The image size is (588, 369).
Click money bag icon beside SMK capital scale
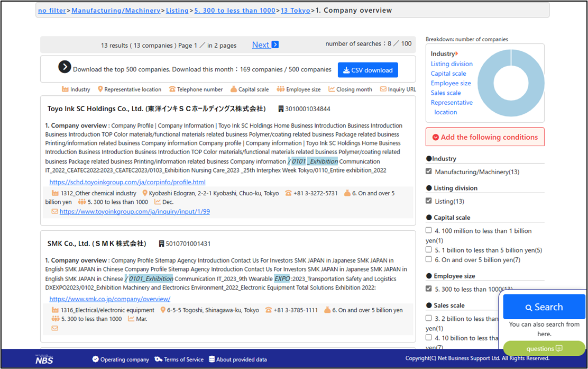coord(327,310)
